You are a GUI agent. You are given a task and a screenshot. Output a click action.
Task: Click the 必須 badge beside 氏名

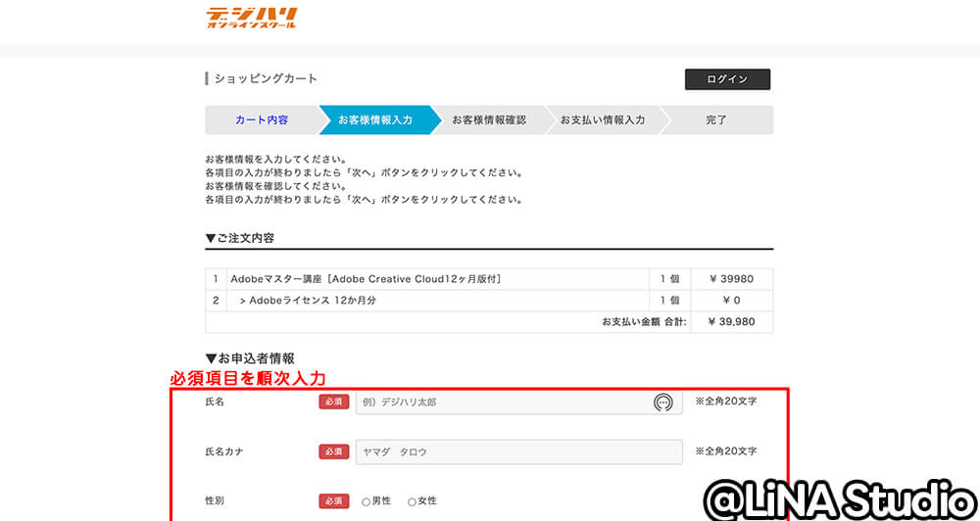point(333,402)
